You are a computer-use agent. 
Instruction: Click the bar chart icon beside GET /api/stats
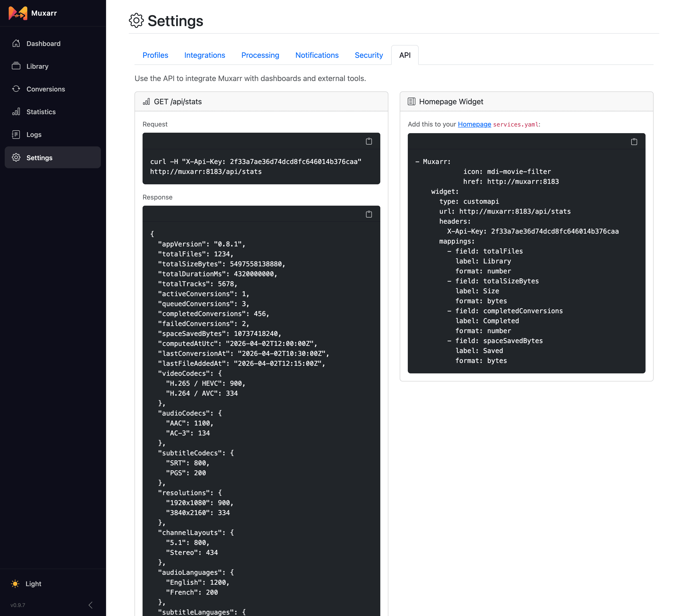tap(146, 102)
